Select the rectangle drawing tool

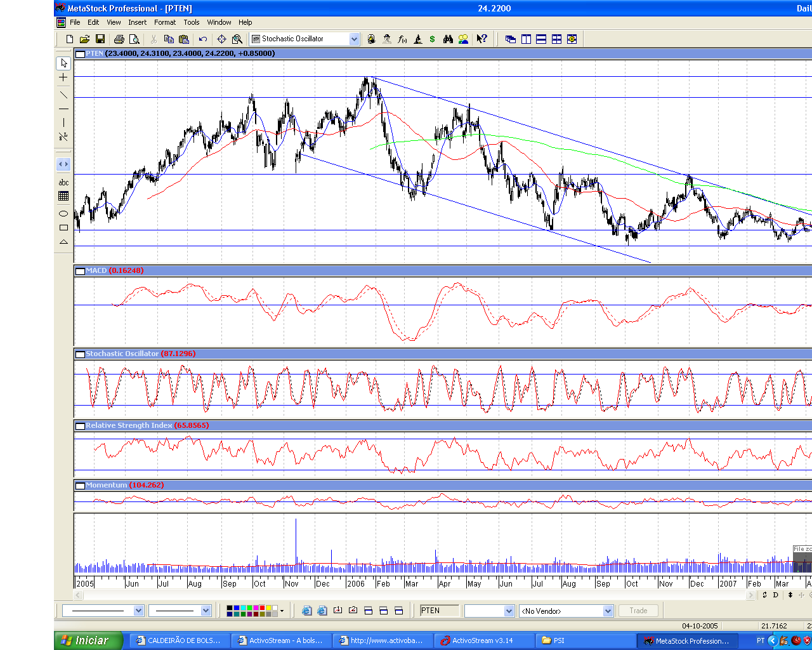(63, 227)
